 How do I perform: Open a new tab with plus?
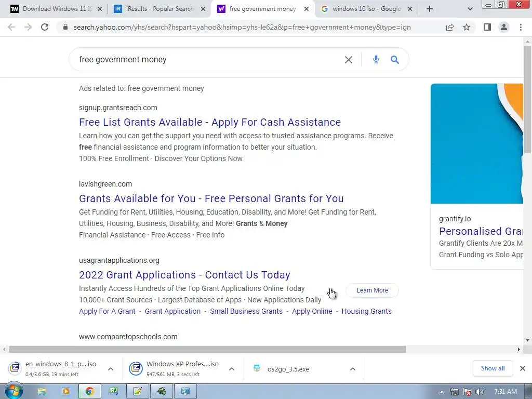pos(430,9)
